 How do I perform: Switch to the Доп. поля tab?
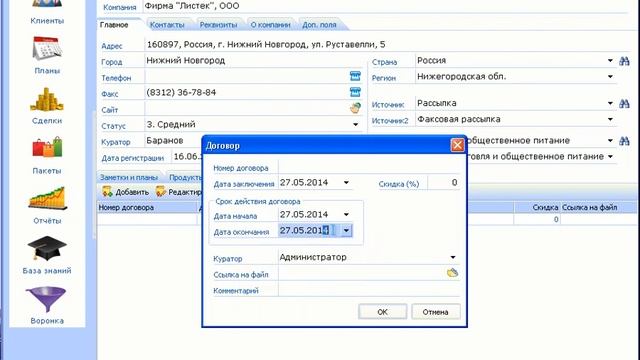click(x=319, y=25)
